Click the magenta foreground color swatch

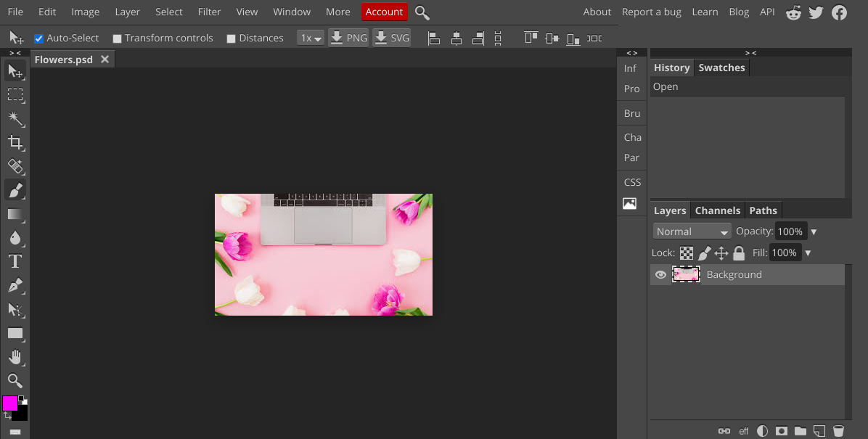tap(10, 403)
